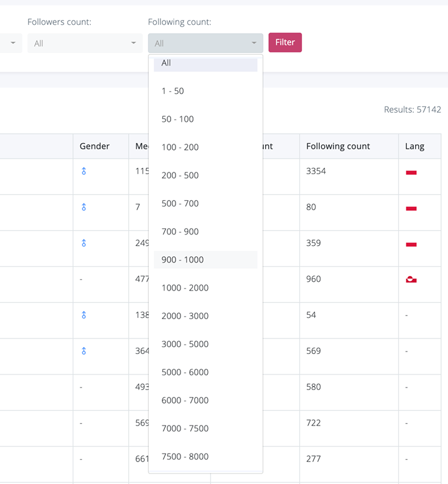Click the flag icon in the 359 row
This screenshot has height=484, width=448.
[x=411, y=244]
